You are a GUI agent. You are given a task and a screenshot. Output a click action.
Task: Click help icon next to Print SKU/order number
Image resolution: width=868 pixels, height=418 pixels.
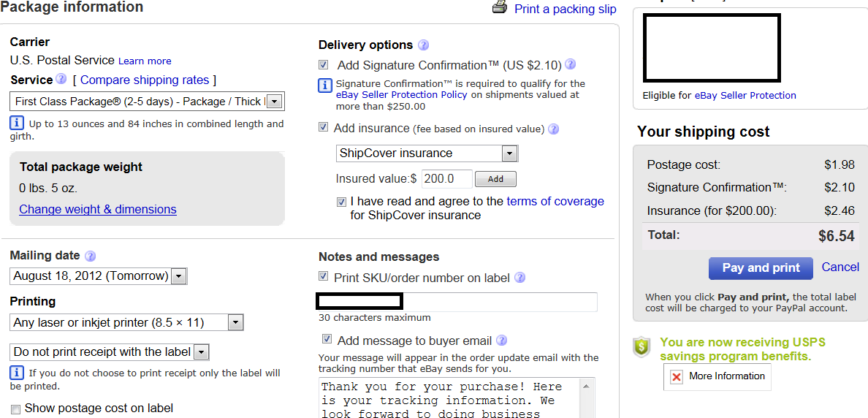pyautogui.click(x=519, y=278)
